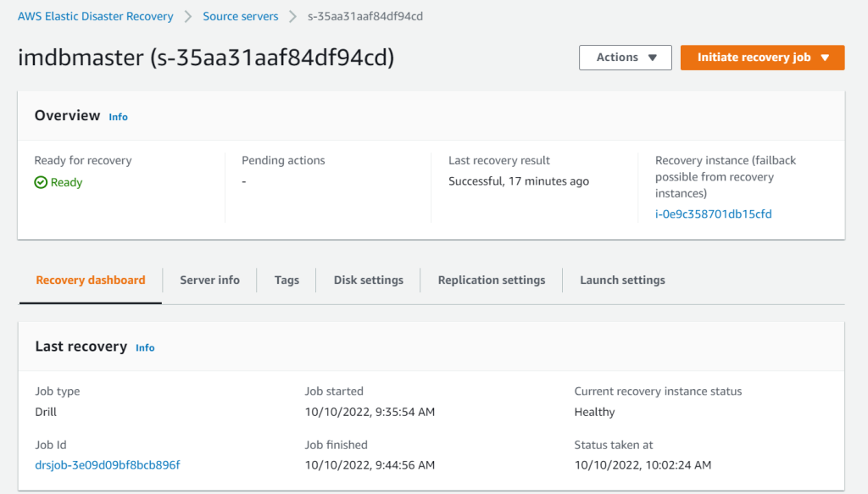Navigate to Source servers via breadcrumb
Image resolution: width=868 pixels, height=494 pixels.
(x=240, y=15)
